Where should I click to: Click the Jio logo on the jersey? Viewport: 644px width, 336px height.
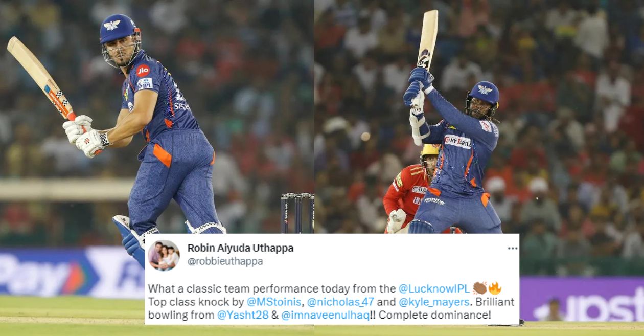point(143,70)
